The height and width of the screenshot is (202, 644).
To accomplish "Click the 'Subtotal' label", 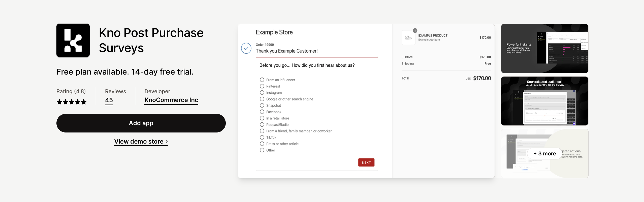I will pos(407,57).
